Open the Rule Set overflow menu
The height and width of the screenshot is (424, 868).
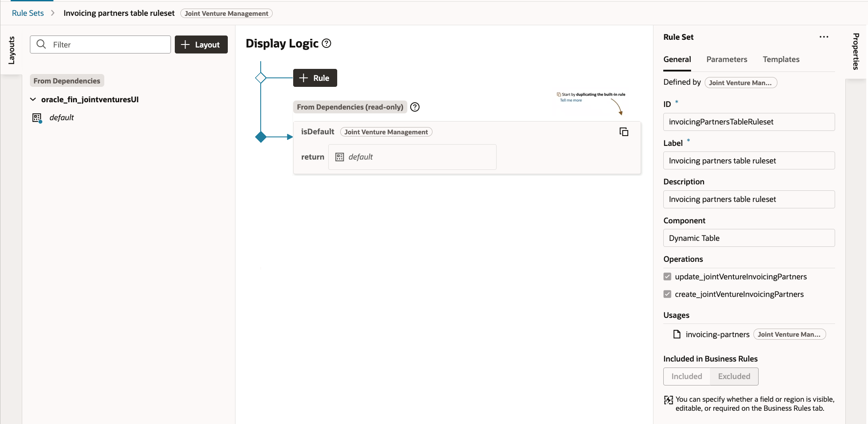click(x=824, y=37)
